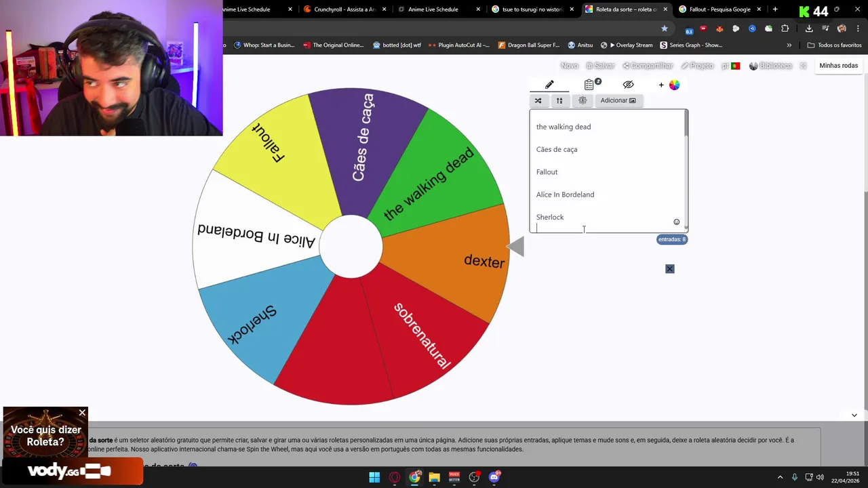868x488 pixels.
Task: Open the Todos os favoritos folder
Action: tap(834, 45)
